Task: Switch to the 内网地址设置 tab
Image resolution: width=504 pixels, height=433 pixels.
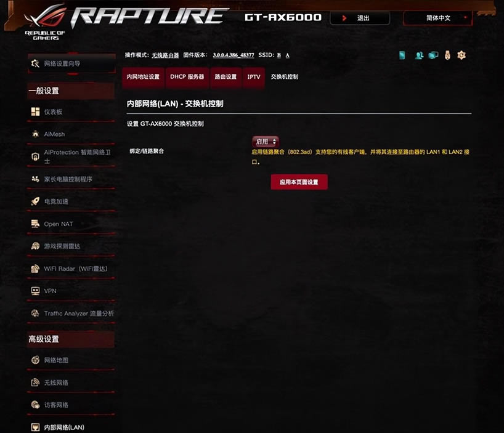Action: [x=143, y=77]
